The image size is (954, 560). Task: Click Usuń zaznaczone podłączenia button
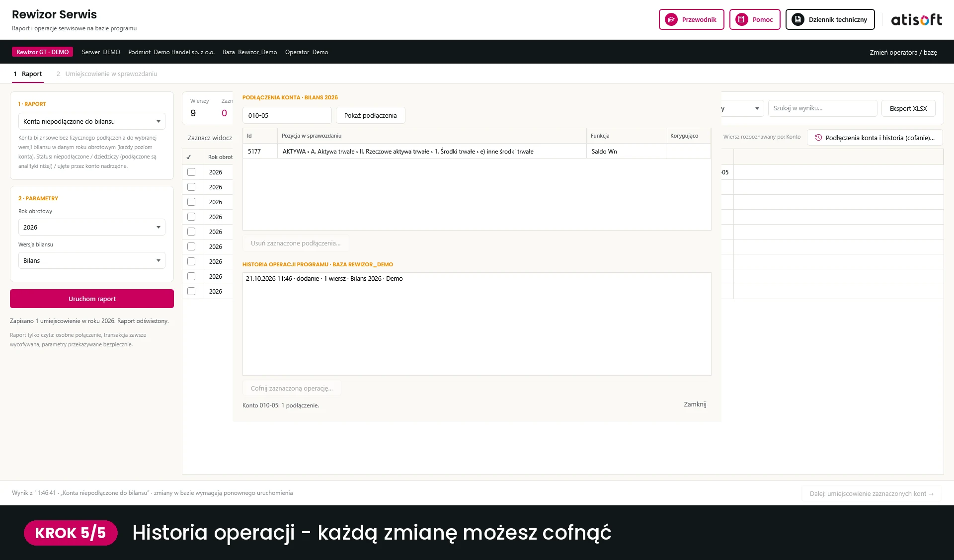296,243
